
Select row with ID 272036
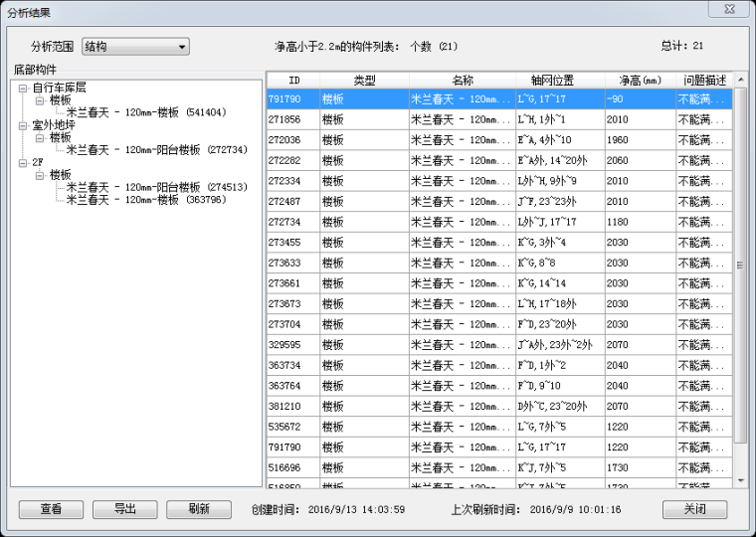[499, 140]
